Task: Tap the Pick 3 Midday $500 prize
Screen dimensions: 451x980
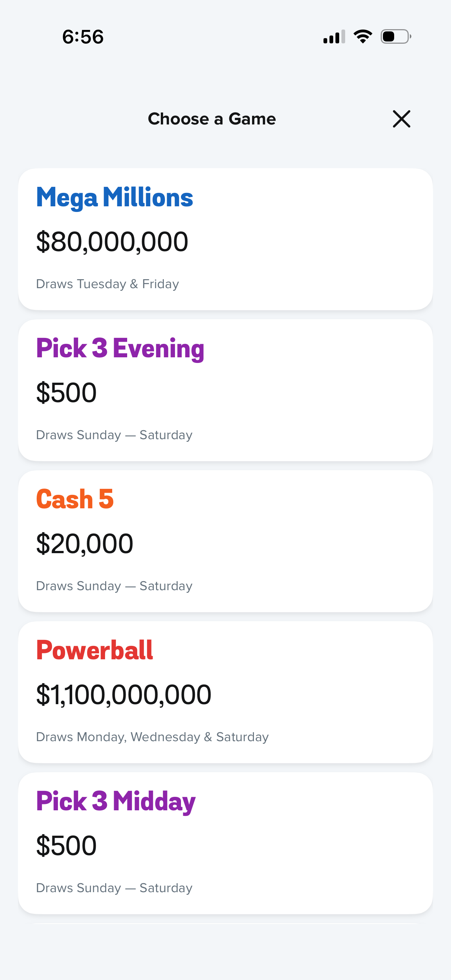Action: [66, 846]
